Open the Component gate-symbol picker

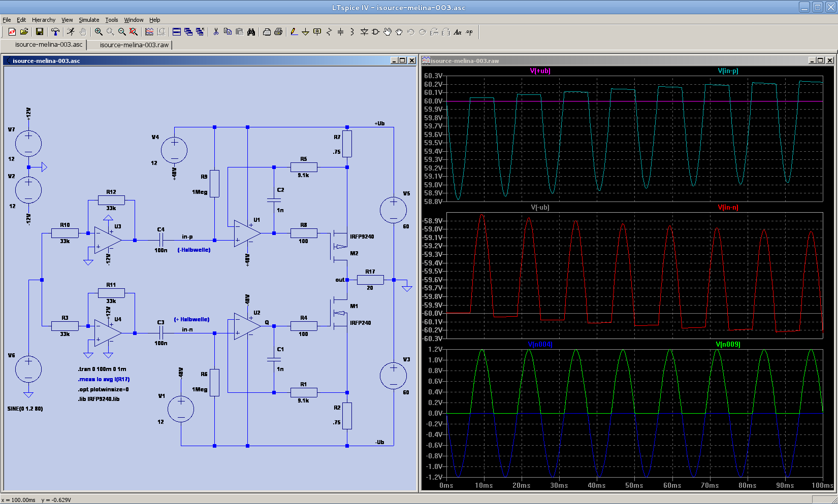click(x=376, y=32)
